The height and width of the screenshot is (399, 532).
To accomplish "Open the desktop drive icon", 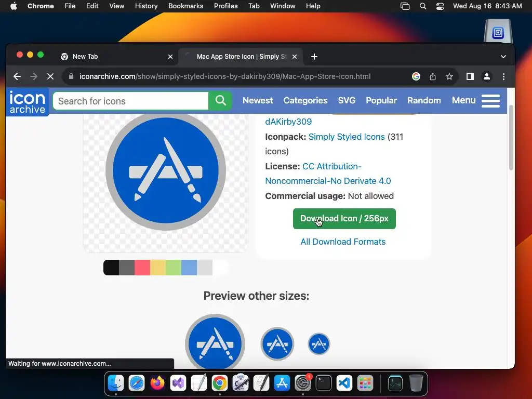I will click(498, 31).
